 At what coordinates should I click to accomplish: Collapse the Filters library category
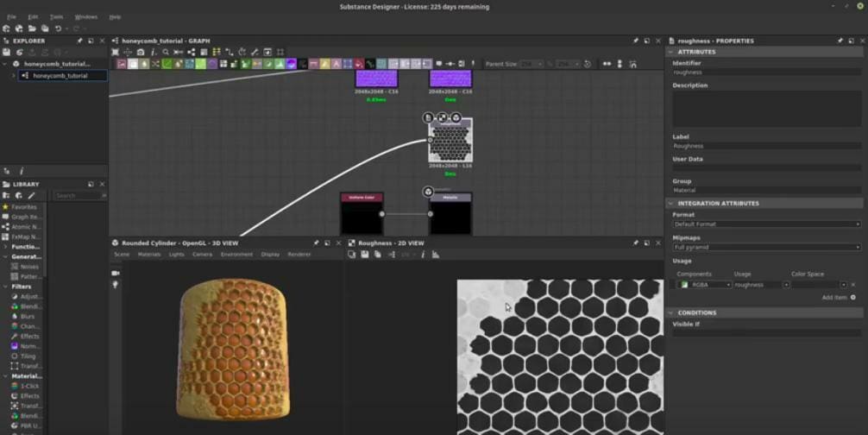click(5, 287)
